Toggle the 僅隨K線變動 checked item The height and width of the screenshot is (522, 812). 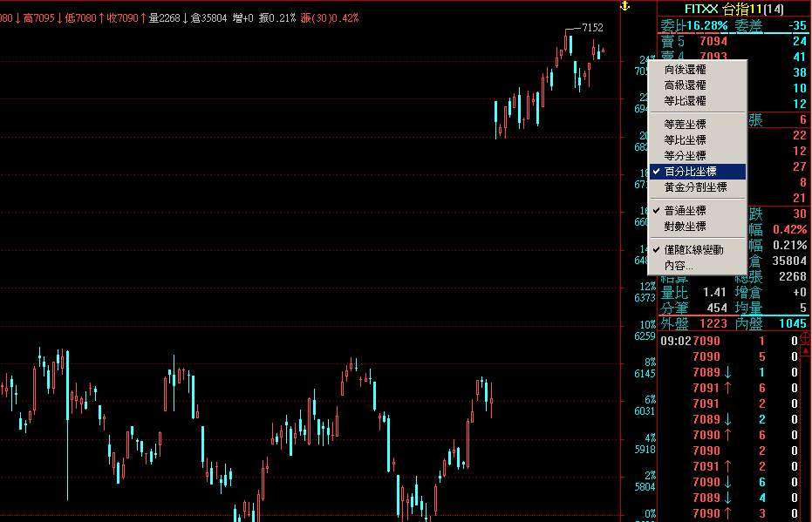point(693,250)
